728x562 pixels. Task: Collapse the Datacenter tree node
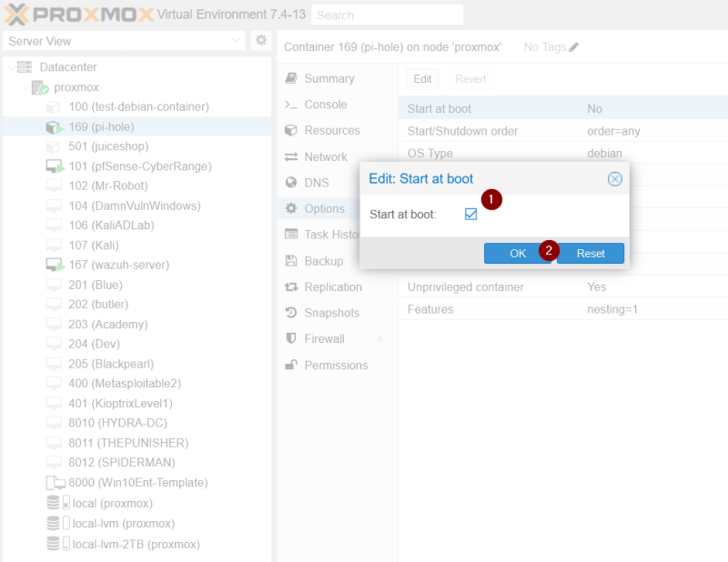(11, 67)
